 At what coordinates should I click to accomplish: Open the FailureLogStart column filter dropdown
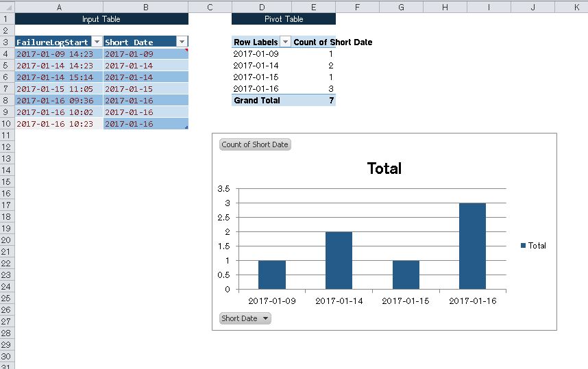point(97,42)
